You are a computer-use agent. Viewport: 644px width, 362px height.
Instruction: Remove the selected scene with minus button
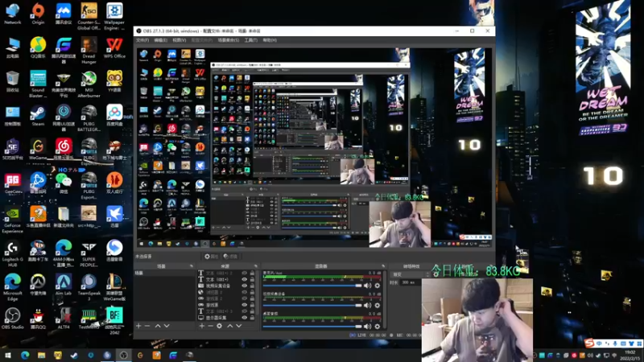(x=147, y=326)
